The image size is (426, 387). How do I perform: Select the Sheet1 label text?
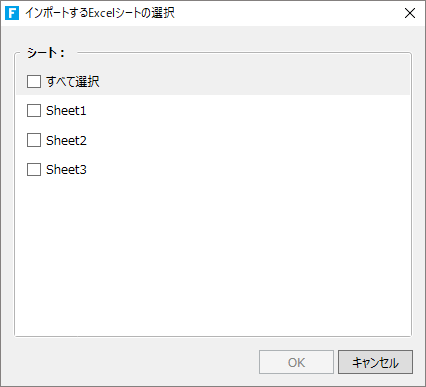coord(66,111)
